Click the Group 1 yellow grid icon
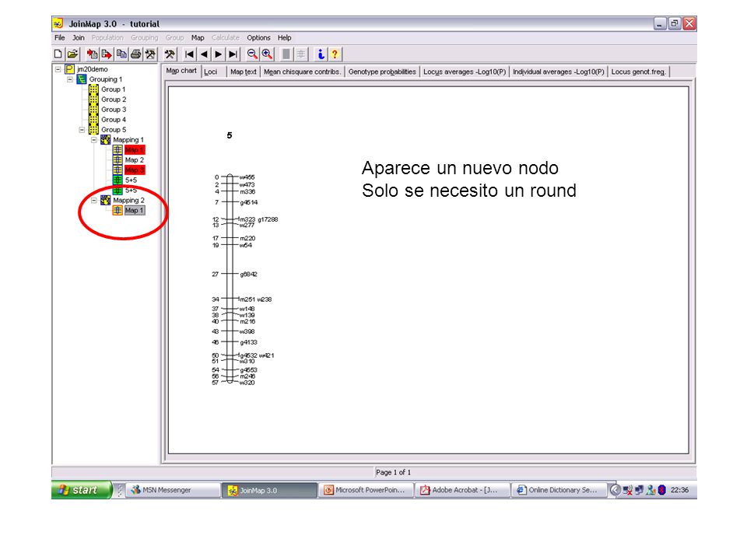 (94, 89)
